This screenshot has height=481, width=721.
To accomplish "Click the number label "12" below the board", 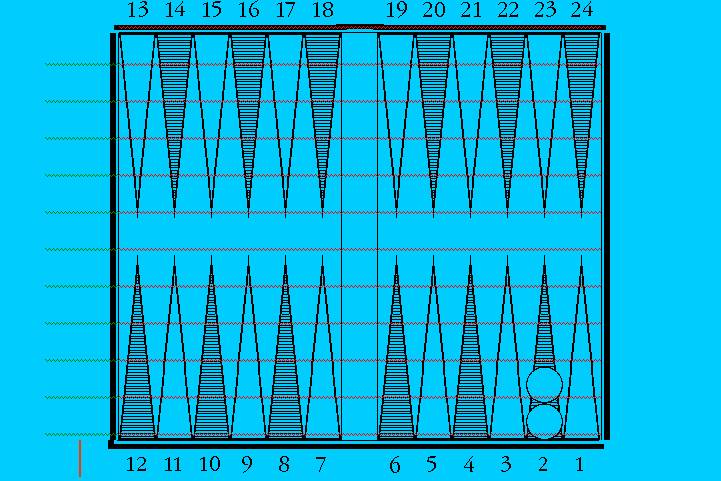I will (137, 464).
